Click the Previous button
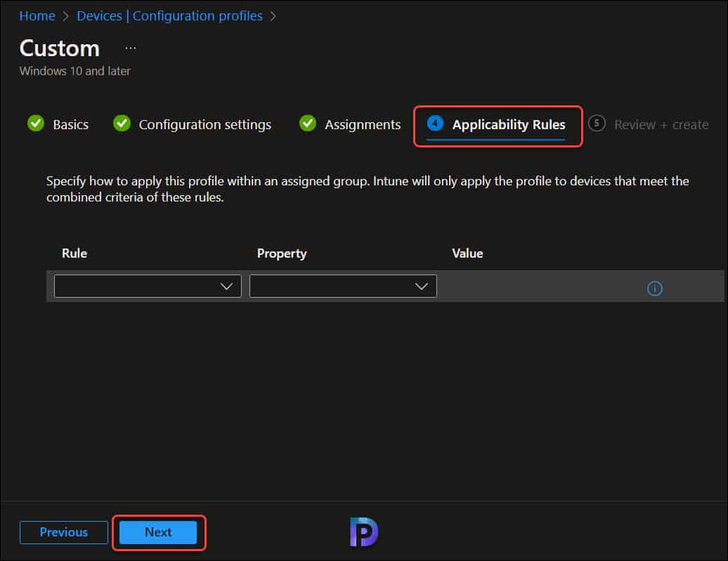Viewport: 728px width, 561px height. pos(64,532)
